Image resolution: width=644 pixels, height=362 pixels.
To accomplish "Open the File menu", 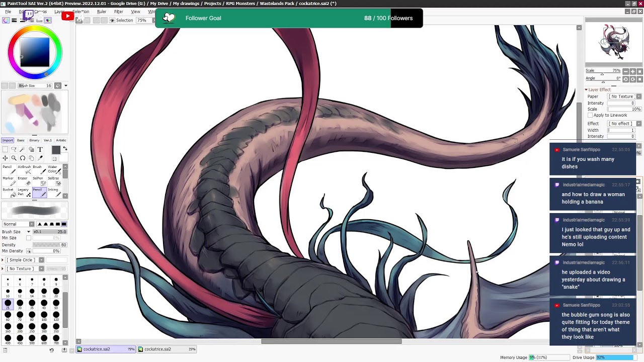I will pyautogui.click(x=8, y=12).
